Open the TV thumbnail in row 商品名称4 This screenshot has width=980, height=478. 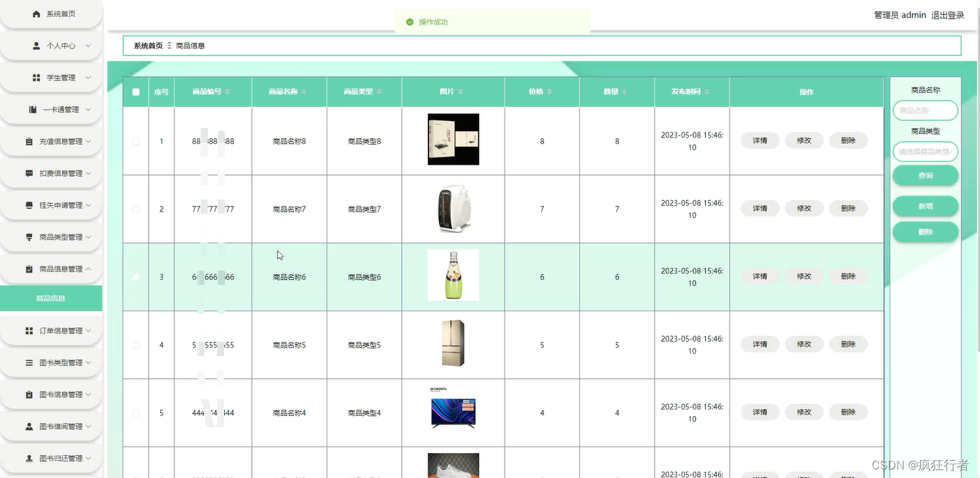453,407
